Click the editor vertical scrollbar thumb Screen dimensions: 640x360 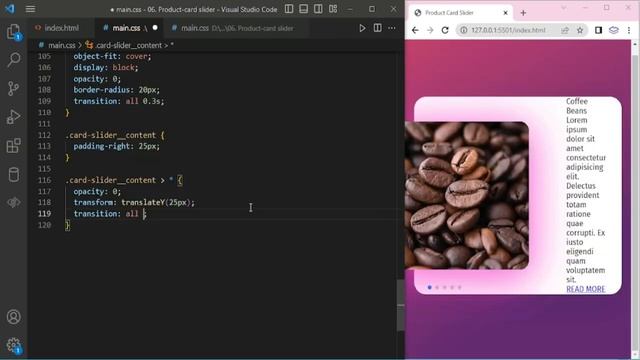(x=400, y=304)
